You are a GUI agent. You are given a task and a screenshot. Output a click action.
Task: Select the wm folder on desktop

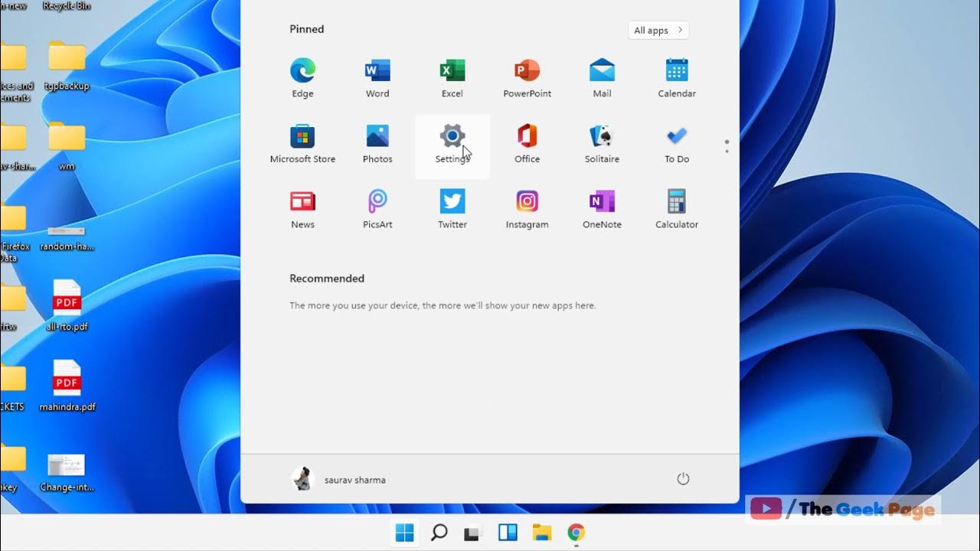(67, 146)
